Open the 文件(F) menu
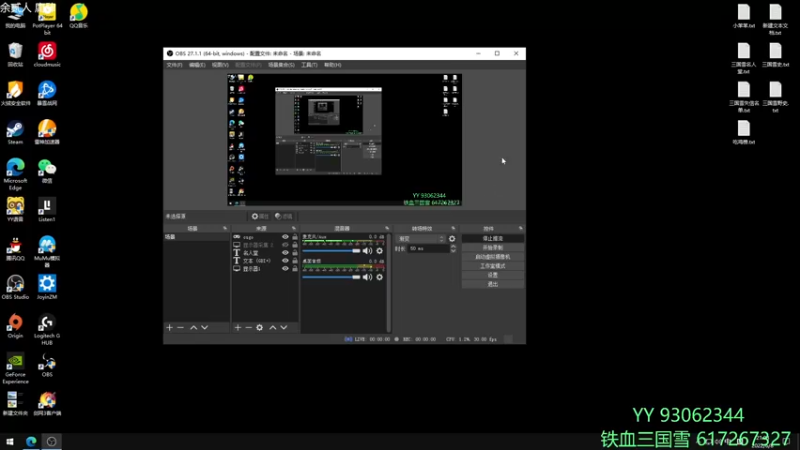Viewport: 800px width, 450px height. point(174,65)
